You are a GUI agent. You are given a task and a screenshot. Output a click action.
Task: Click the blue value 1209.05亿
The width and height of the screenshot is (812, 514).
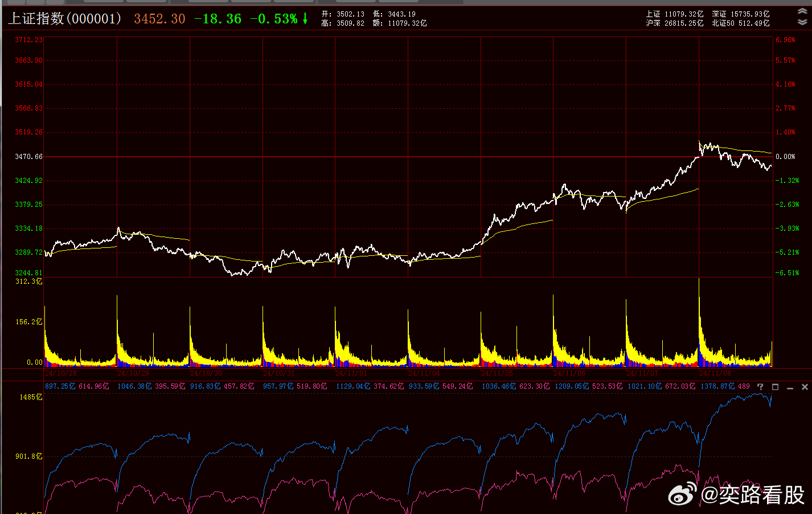click(x=572, y=386)
